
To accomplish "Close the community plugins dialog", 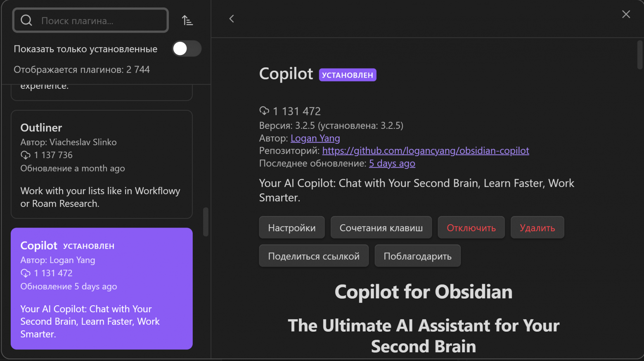I will (626, 14).
